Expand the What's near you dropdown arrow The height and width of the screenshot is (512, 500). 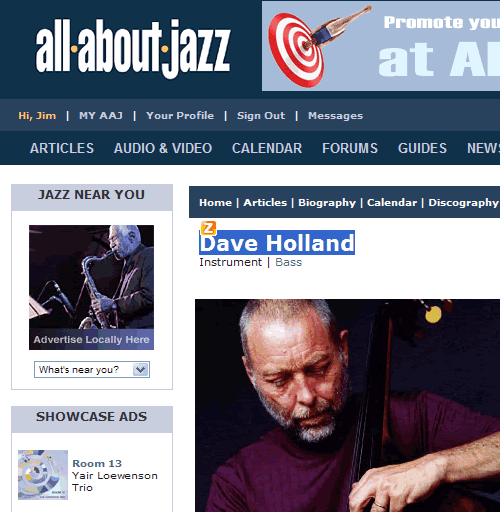point(140,369)
